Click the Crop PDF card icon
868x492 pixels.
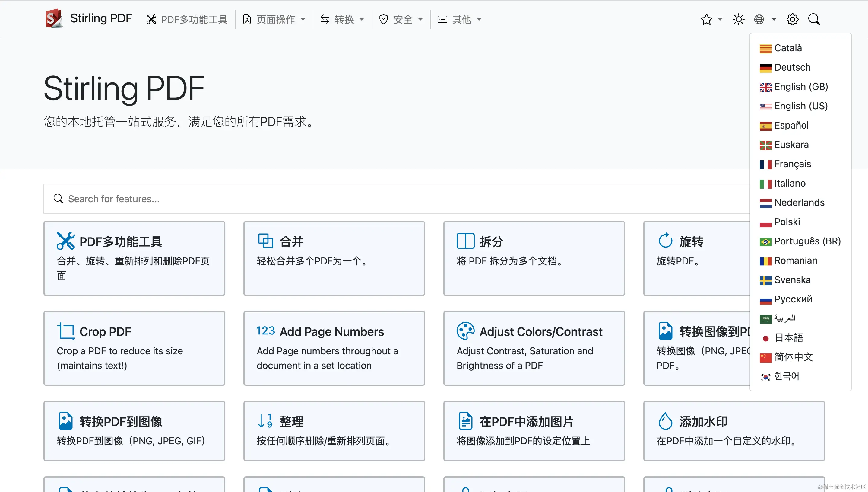coord(66,331)
